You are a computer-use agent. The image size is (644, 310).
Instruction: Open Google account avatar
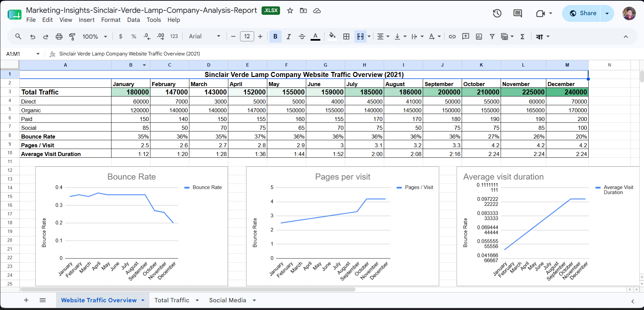point(629,13)
